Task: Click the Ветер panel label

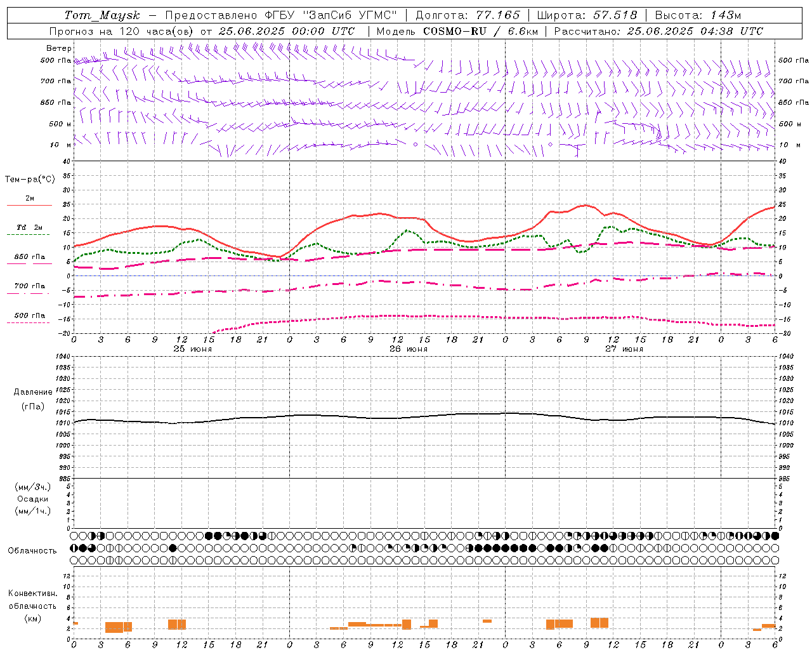Action: 58,48
